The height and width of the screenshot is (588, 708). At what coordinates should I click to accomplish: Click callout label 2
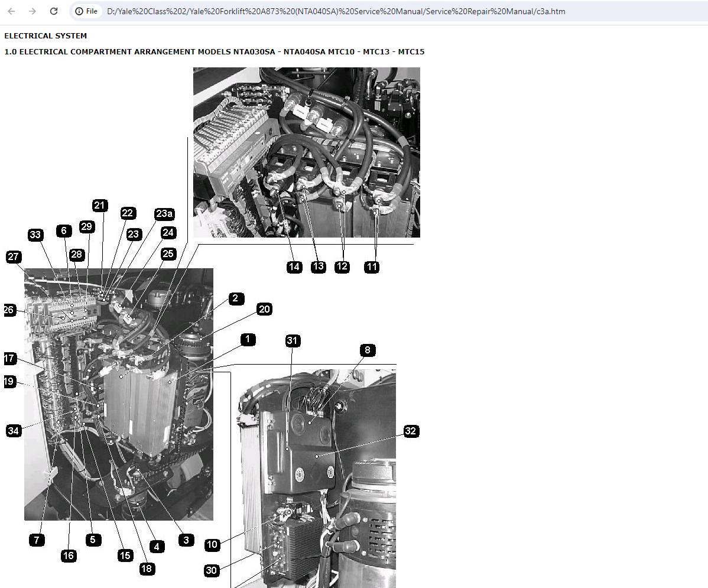click(x=236, y=298)
